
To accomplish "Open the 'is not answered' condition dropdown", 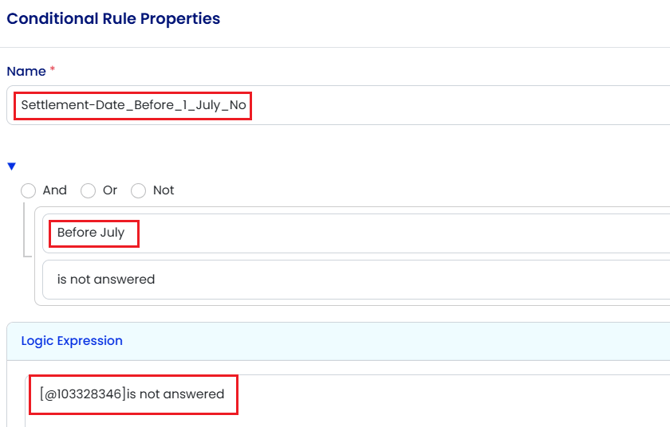I will tap(400, 279).
